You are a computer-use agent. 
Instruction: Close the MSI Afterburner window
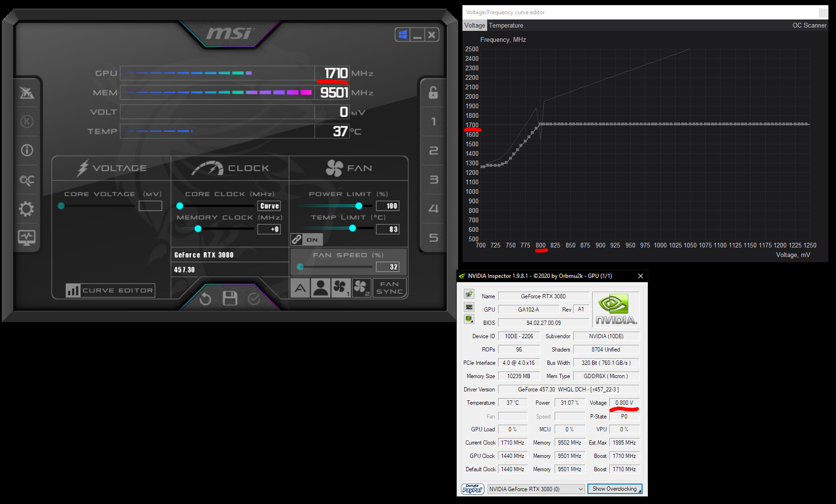[x=432, y=35]
